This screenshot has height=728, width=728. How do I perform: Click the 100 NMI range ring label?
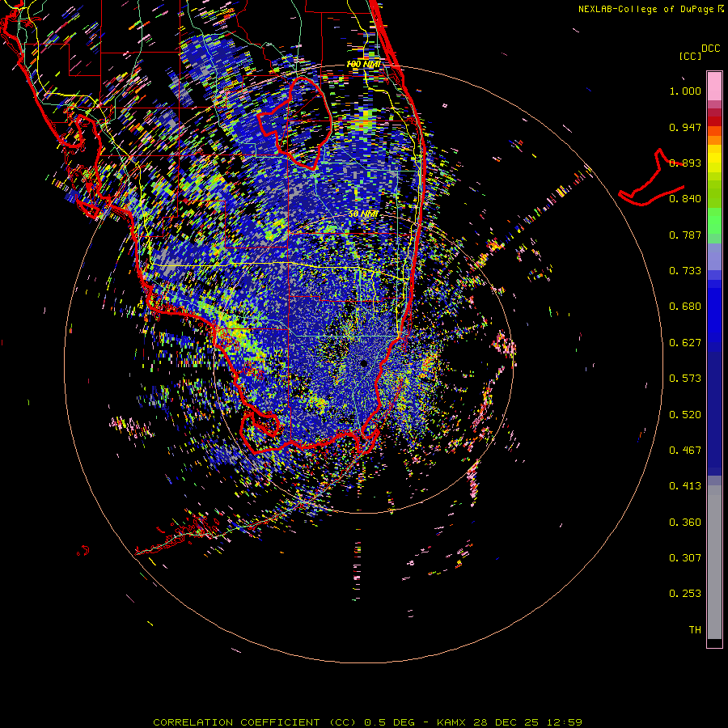363,64
